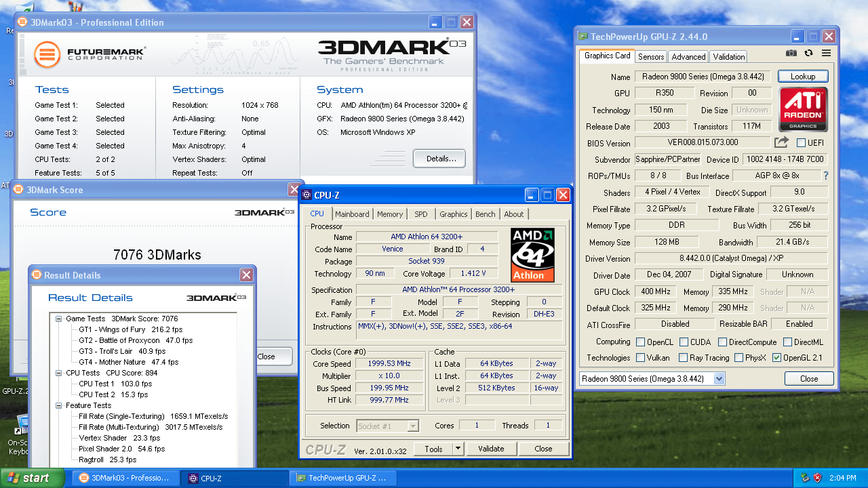The width and height of the screenshot is (868, 488).
Task: Open the Socket #1 selection dropdown
Action: [413, 426]
